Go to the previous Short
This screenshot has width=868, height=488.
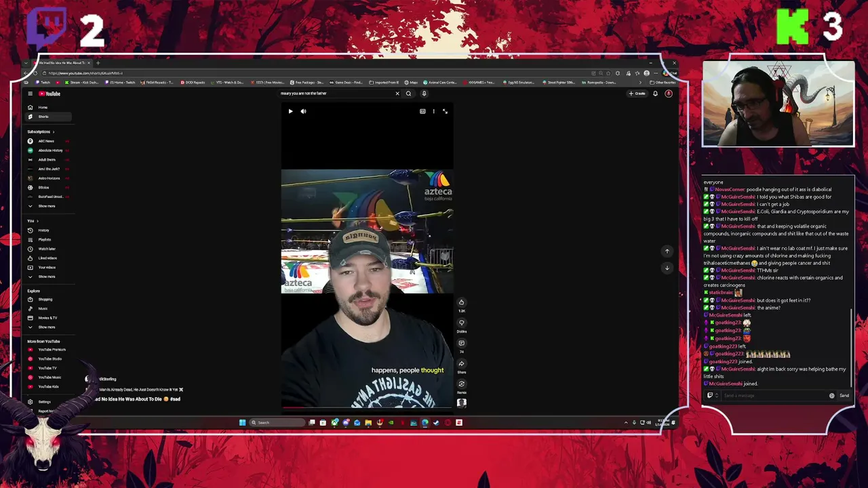[x=667, y=251]
